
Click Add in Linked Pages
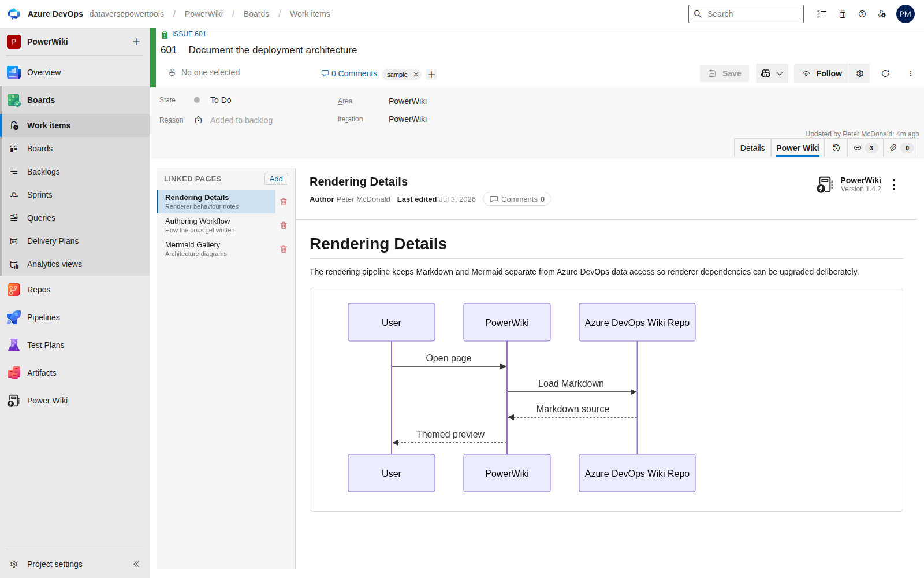tap(276, 179)
